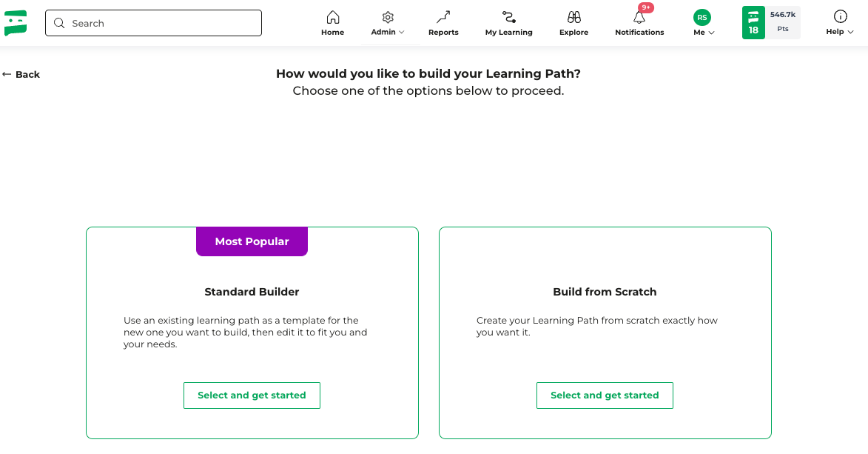
Task: Select and get started with Standard Builder
Action: tap(252, 395)
